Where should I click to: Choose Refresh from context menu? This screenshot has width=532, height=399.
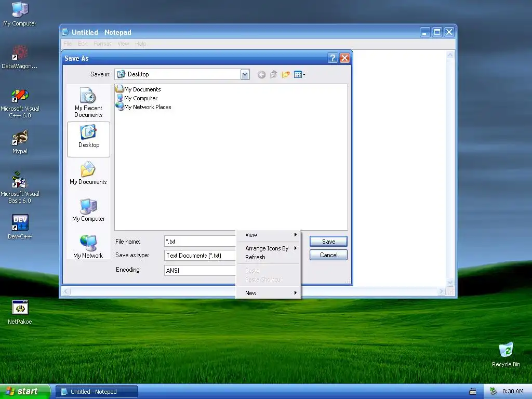coord(269,257)
